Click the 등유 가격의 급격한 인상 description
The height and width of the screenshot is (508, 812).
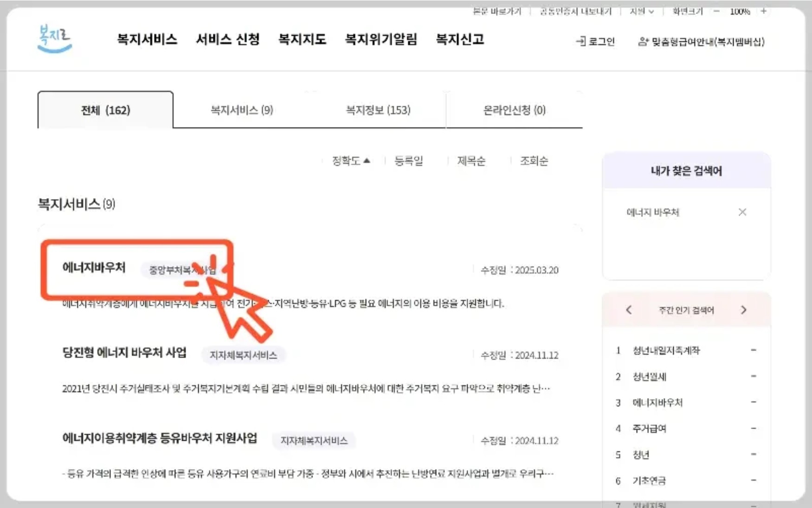click(x=308, y=474)
